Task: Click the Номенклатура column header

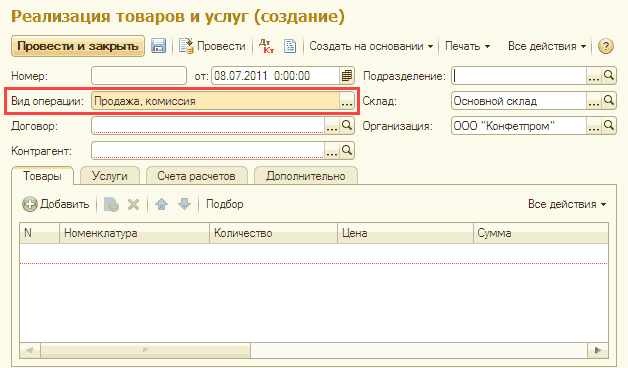Action: click(x=134, y=233)
